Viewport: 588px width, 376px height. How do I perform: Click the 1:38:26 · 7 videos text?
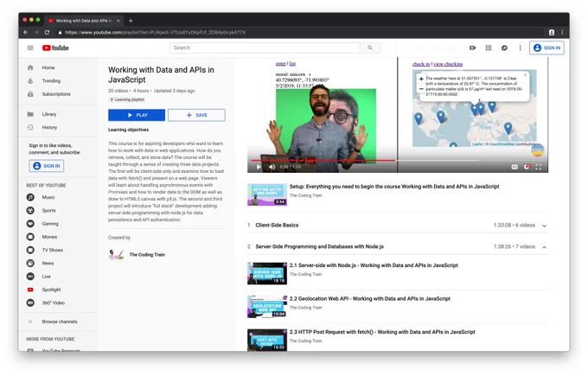tap(514, 246)
